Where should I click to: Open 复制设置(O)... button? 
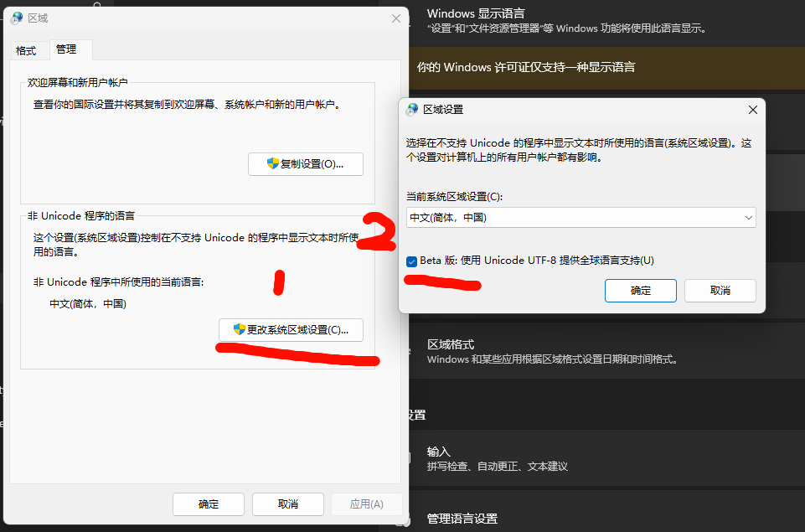coord(306,164)
